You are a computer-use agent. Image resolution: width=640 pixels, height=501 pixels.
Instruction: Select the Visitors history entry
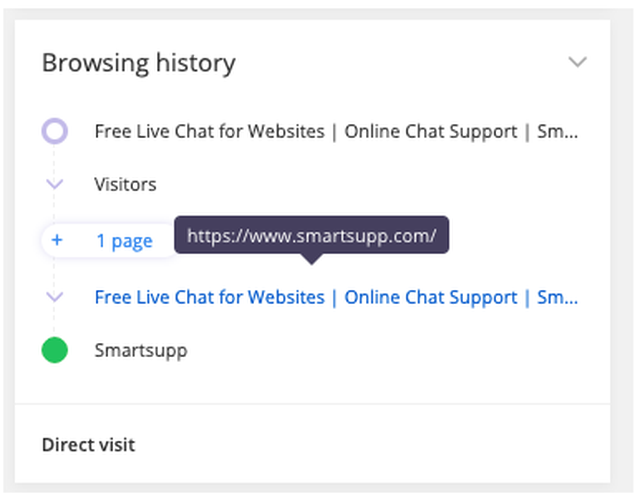click(125, 184)
